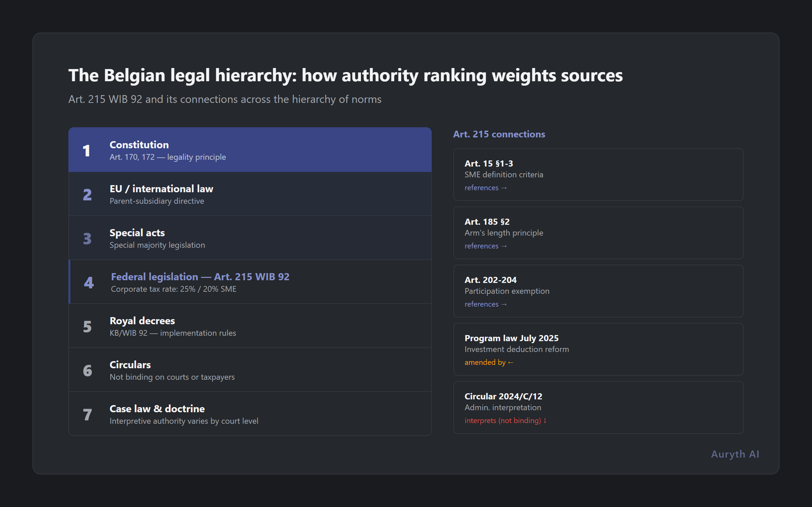Image resolution: width=812 pixels, height=507 pixels.
Task: Click the number badge for level 4
Action: coord(88,283)
